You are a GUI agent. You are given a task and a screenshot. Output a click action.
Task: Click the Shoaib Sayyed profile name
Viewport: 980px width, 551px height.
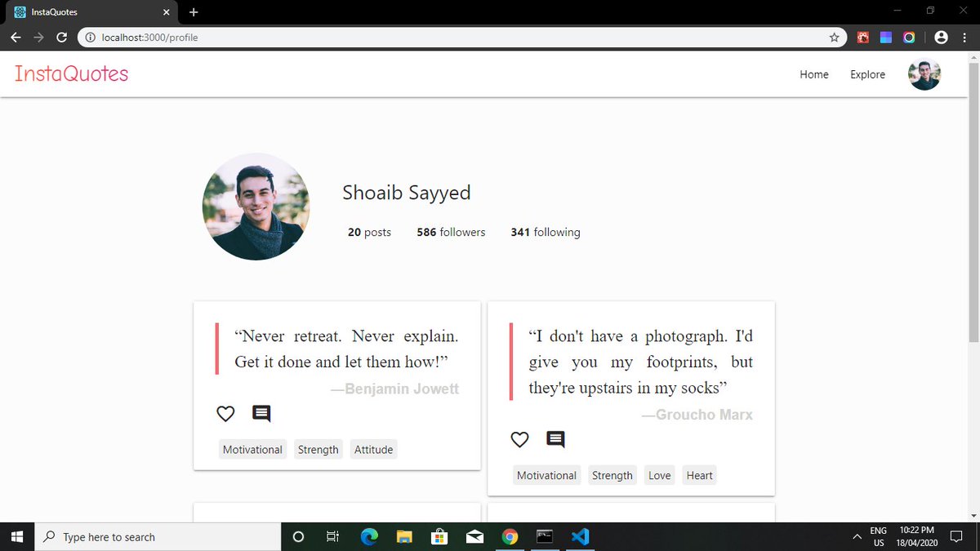(407, 193)
